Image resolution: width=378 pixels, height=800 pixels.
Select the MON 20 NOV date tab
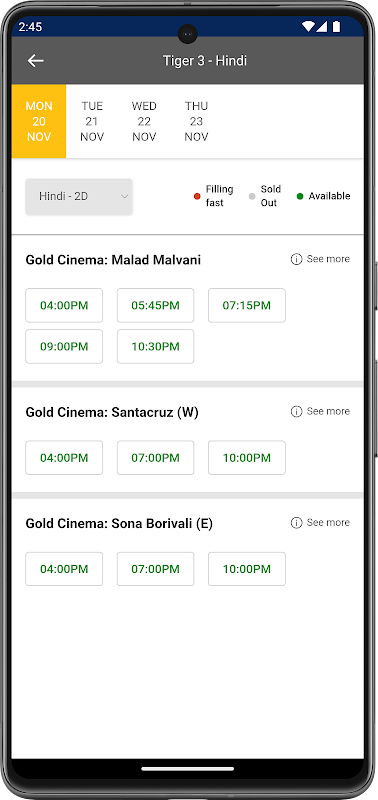39,121
